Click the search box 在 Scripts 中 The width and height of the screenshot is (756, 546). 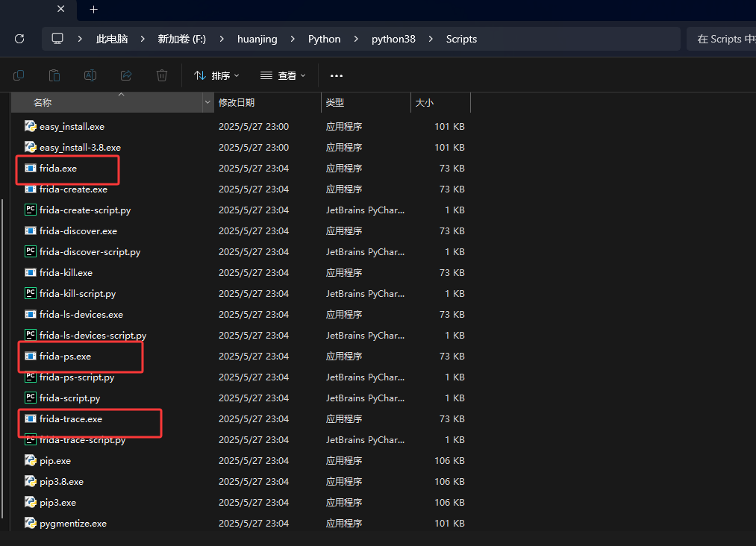click(x=722, y=39)
